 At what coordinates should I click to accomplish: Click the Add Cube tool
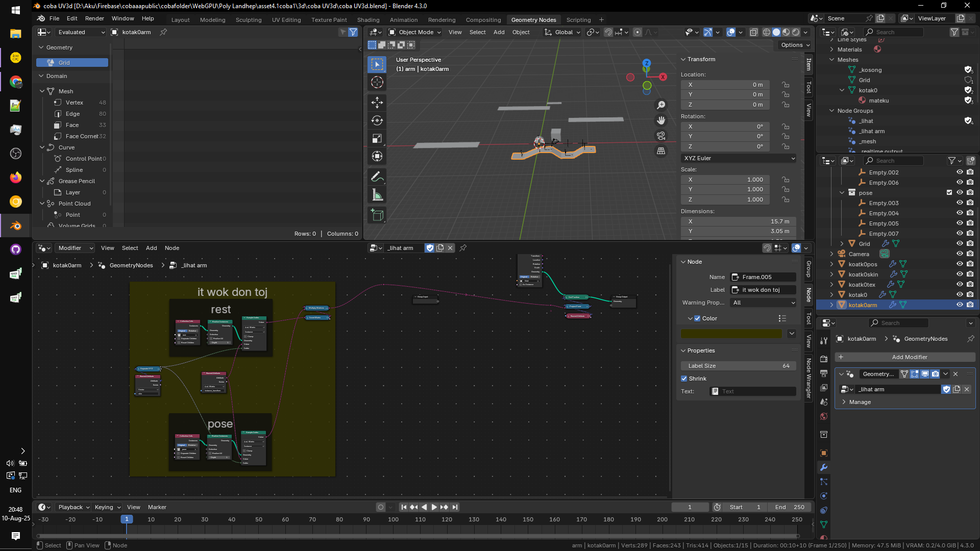377,215
